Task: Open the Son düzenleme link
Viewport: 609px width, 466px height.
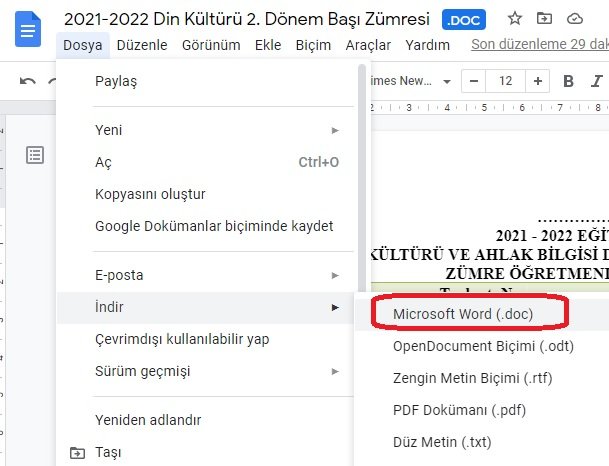Action: tap(540, 44)
